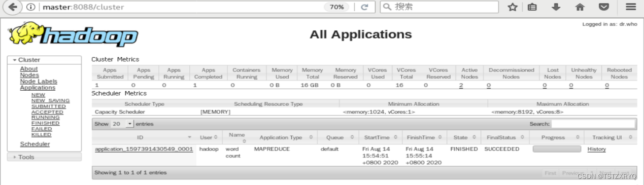
Task: Click the Active Nodes count 2 link
Action: pyautogui.click(x=461, y=85)
